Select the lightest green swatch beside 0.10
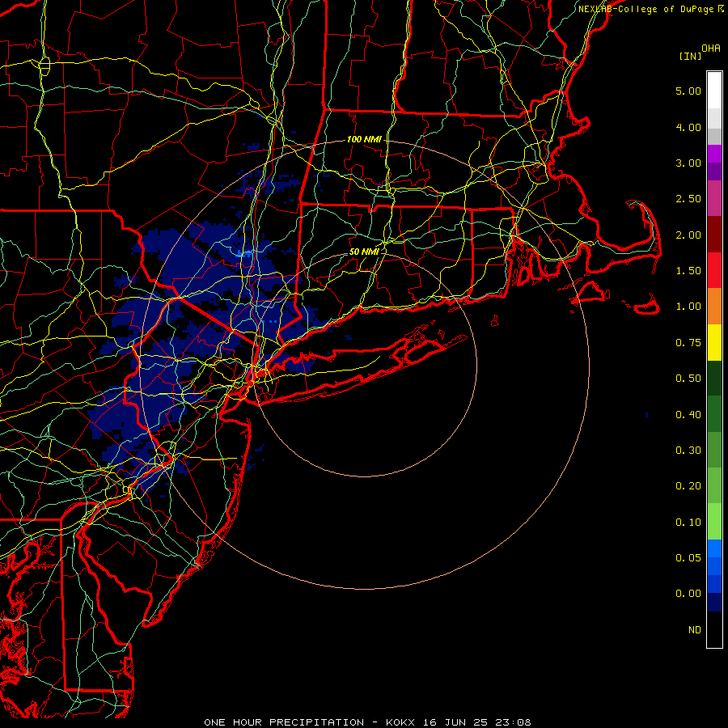This screenshot has height=728, width=728. 714,522
